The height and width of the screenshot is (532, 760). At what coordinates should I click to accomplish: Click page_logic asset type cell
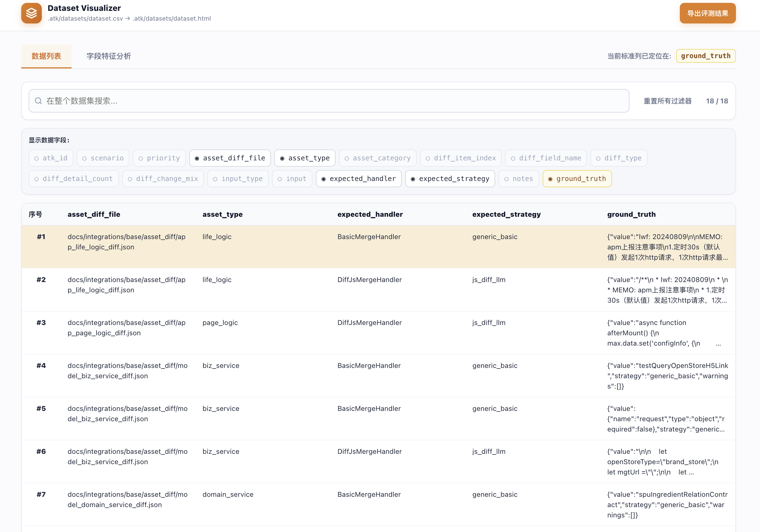tap(220, 323)
